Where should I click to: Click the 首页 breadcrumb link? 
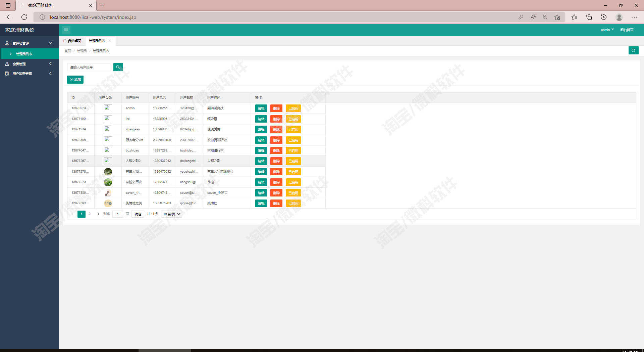[x=68, y=51]
